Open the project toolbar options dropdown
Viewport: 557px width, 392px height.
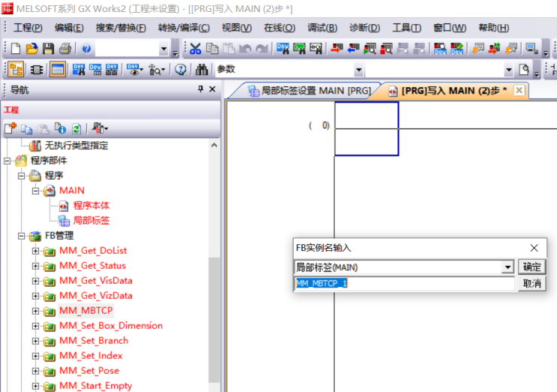coord(100,128)
